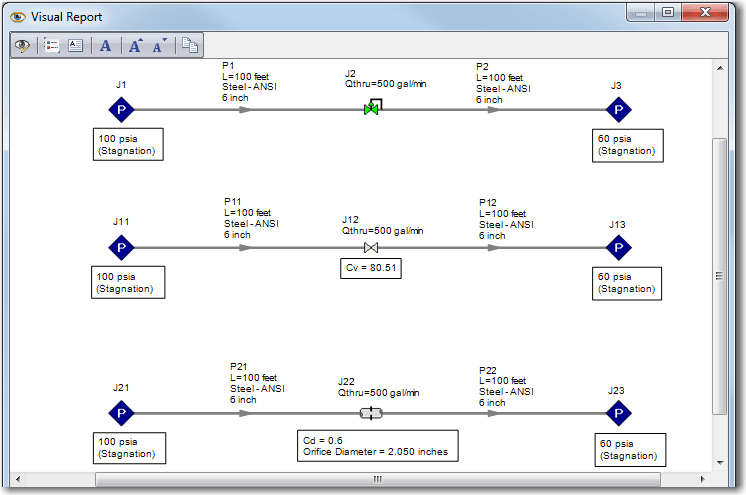746x495 pixels.
Task: Click the text box label toolbar icon
Action: point(75,45)
